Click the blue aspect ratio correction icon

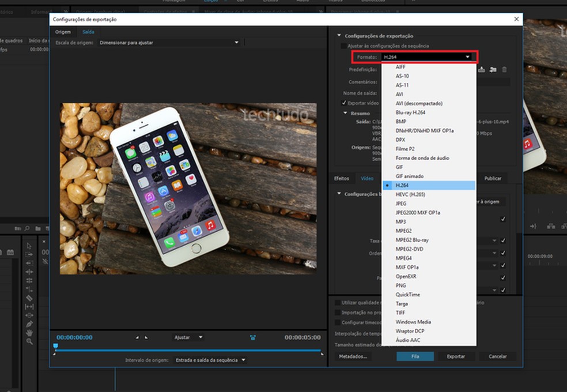252,337
